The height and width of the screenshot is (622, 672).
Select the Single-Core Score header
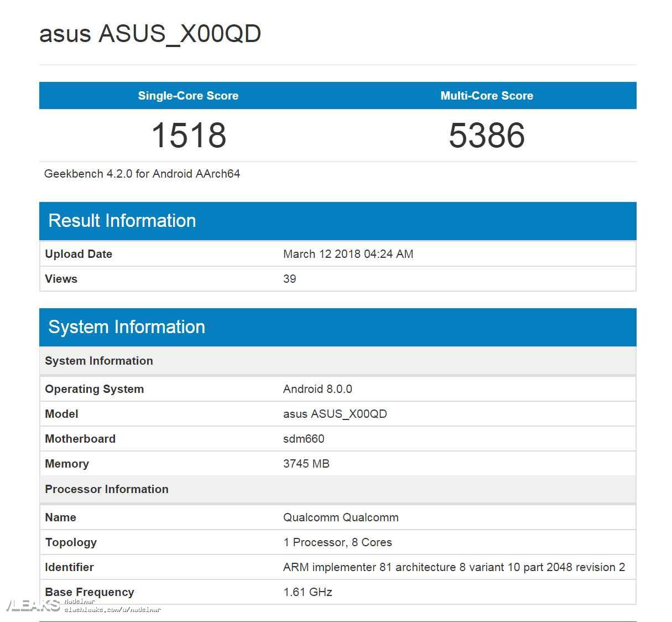click(x=188, y=95)
